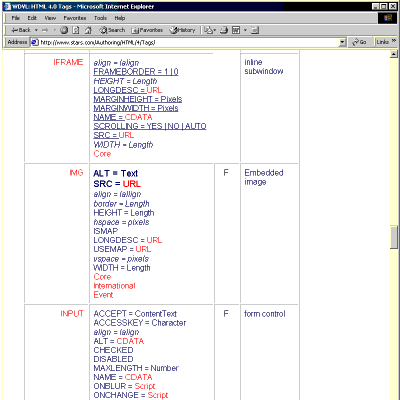Click the Core link under IMG
The width and height of the screenshot is (400, 400).
click(x=102, y=277)
